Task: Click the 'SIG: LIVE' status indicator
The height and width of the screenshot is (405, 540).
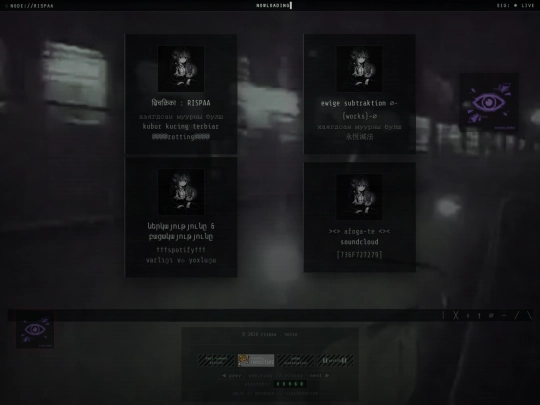Action: pyautogui.click(x=516, y=6)
